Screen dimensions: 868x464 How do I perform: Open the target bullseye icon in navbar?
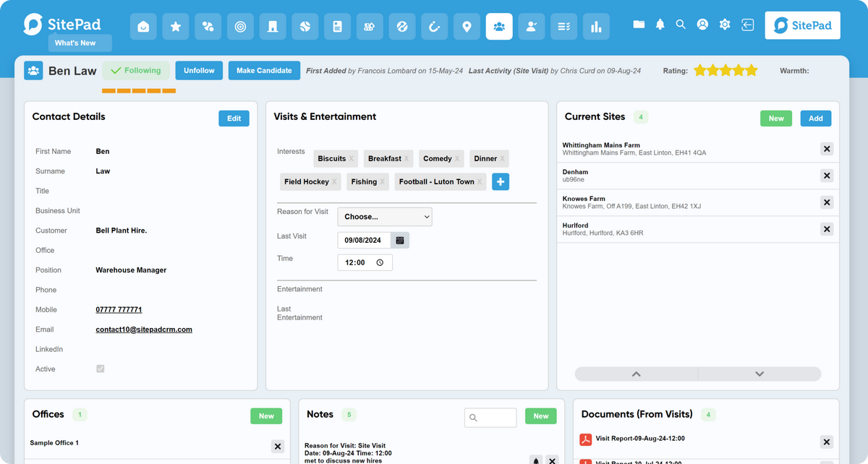pyautogui.click(x=240, y=27)
